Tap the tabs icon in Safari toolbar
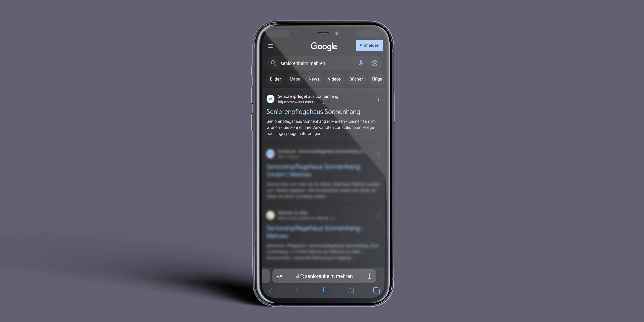The width and height of the screenshot is (644, 322). (x=376, y=290)
